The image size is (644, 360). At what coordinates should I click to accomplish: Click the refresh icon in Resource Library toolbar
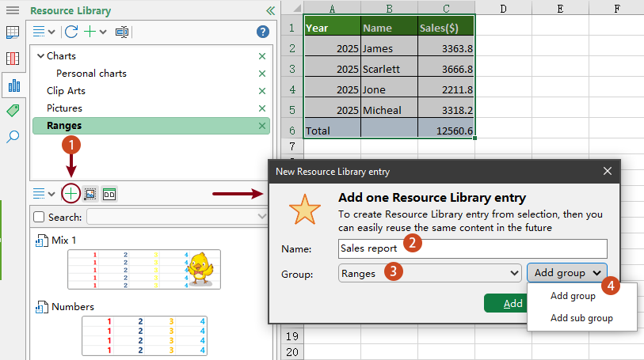click(x=71, y=32)
